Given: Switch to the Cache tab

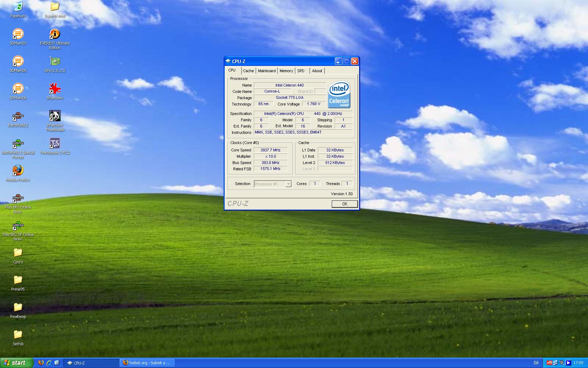Looking at the screenshot, I should (x=248, y=71).
